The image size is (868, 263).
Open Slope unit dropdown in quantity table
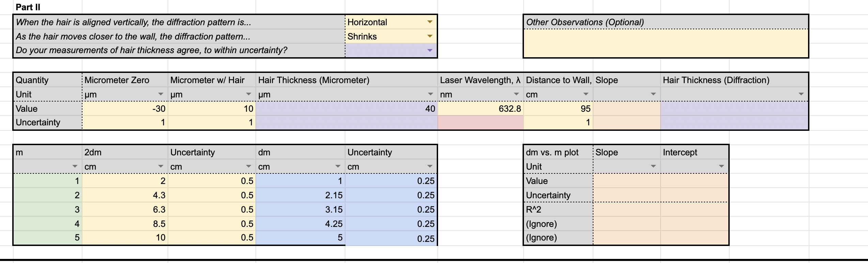coord(653,94)
